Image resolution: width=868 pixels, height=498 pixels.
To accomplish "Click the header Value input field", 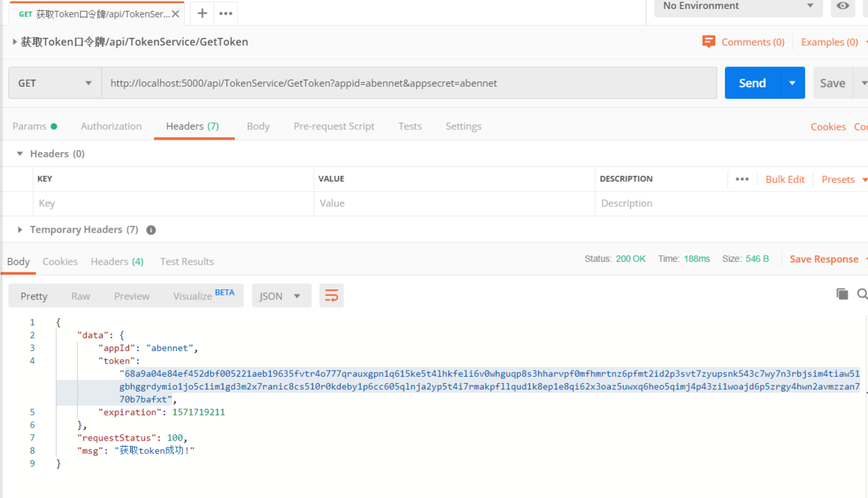I will (x=454, y=203).
